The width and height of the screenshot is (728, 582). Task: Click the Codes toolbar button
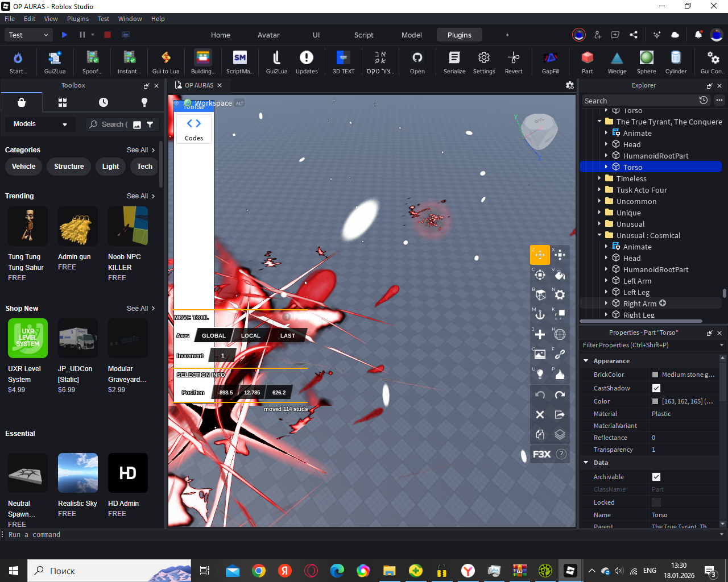click(194, 128)
